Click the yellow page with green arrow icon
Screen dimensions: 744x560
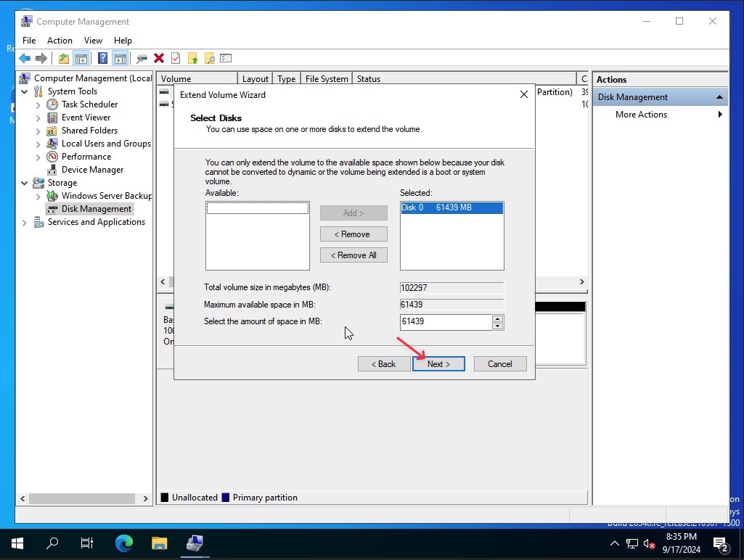pyautogui.click(x=192, y=58)
